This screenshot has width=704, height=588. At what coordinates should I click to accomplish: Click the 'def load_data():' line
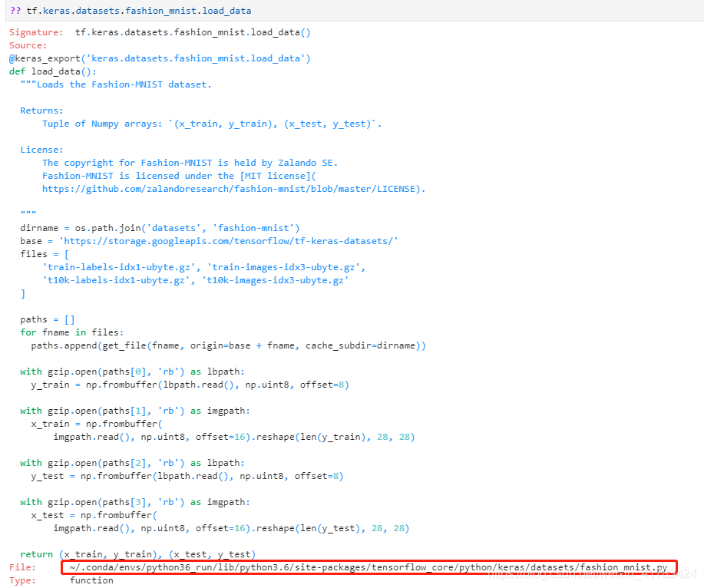tap(53, 71)
